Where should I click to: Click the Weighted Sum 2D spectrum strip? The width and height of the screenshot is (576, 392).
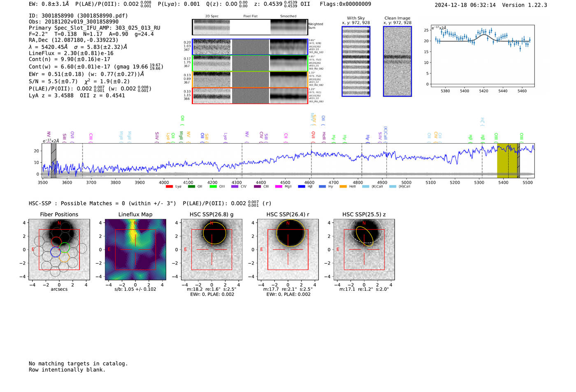pyautogui.click(x=250, y=27)
